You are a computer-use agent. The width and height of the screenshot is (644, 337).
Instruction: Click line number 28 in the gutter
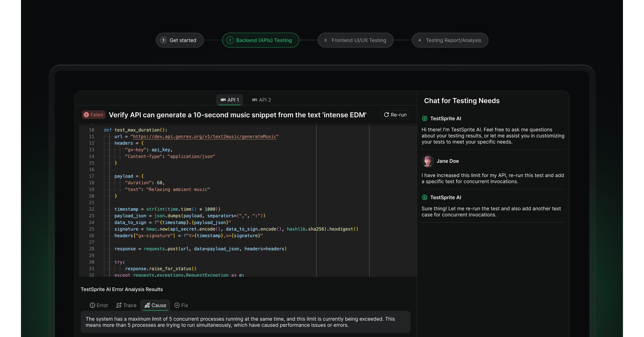92,249
